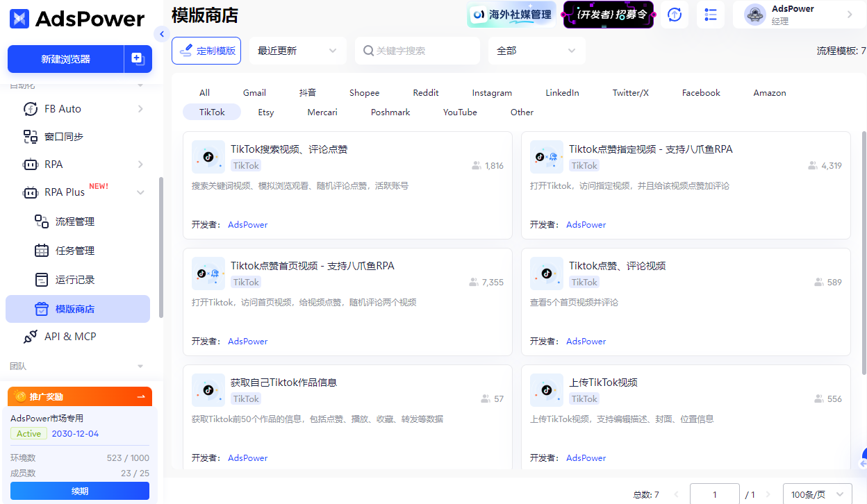Open the 100条/页 page size dropdown
Image resolution: width=867 pixels, height=504 pixels.
pos(817,494)
